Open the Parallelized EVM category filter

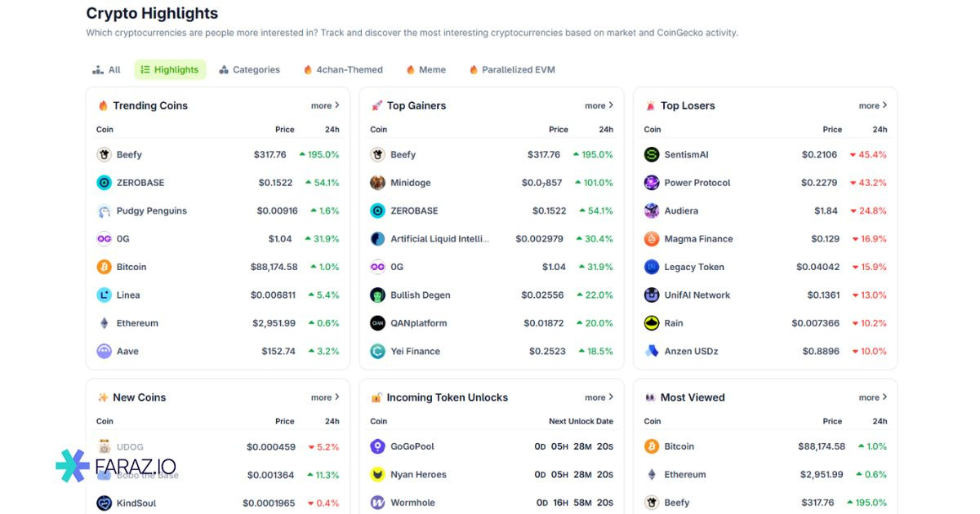coord(512,70)
